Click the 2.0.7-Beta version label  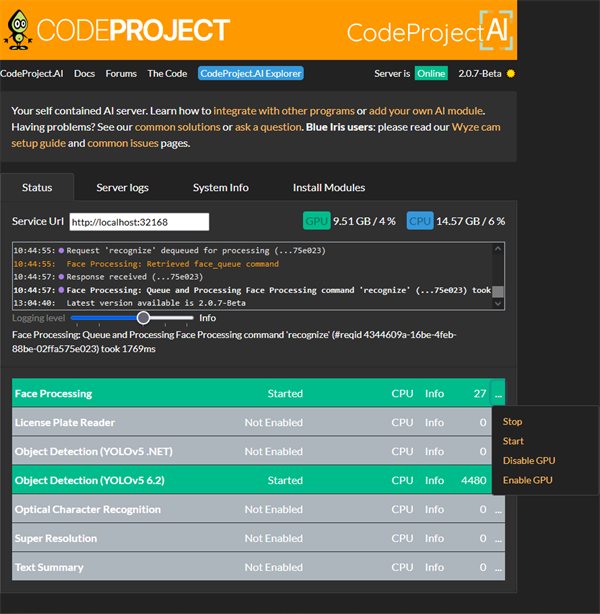(x=480, y=74)
